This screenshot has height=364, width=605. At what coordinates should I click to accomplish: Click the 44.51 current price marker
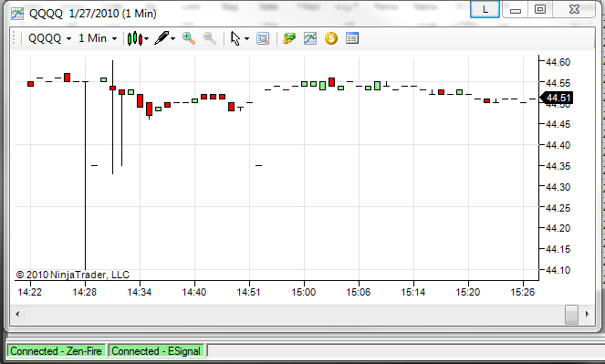coord(557,98)
